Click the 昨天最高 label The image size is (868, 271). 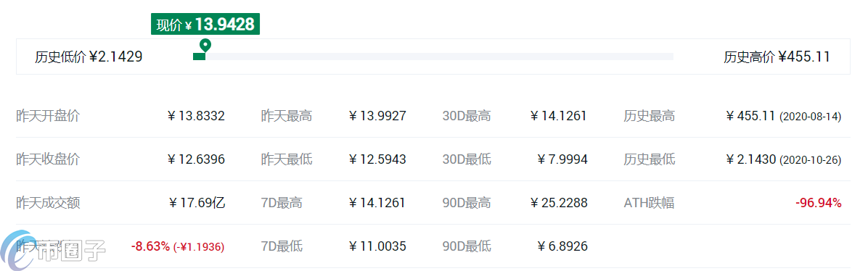[287, 116]
